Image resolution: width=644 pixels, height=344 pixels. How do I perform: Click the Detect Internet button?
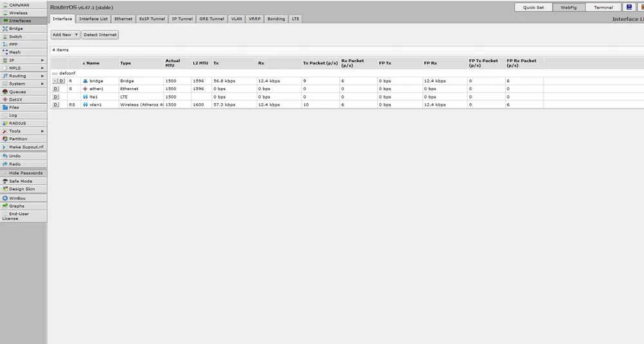click(x=100, y=35)
